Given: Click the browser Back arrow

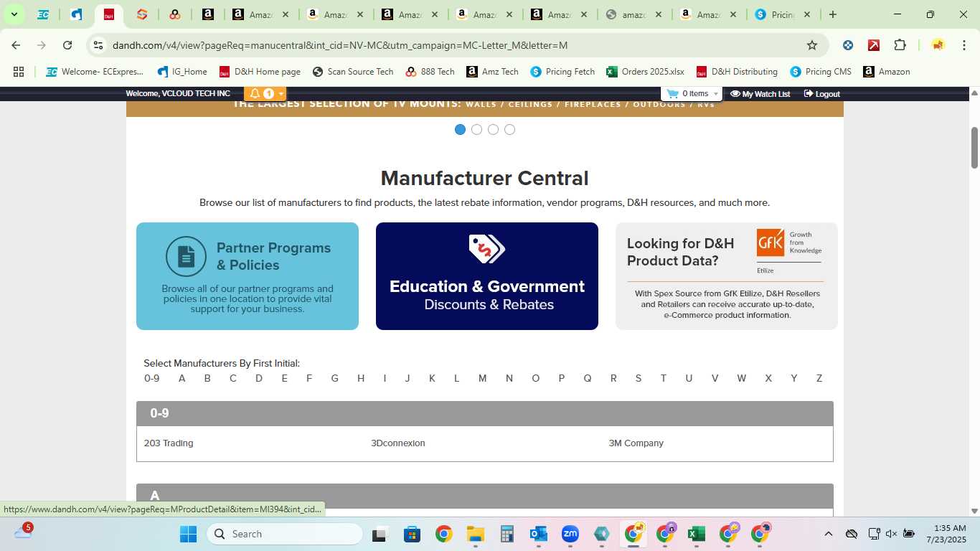Looking at the screenshot, I should (x=16, y=45).
